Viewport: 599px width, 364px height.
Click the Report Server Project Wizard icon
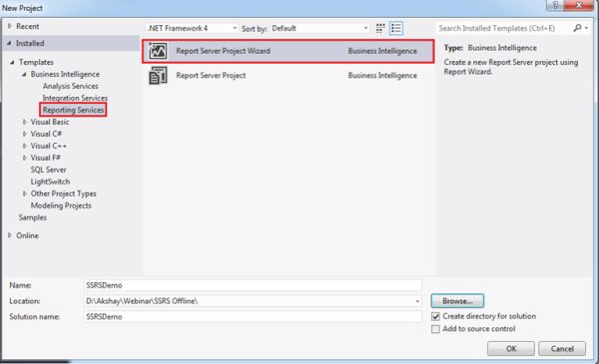(158, 51)
